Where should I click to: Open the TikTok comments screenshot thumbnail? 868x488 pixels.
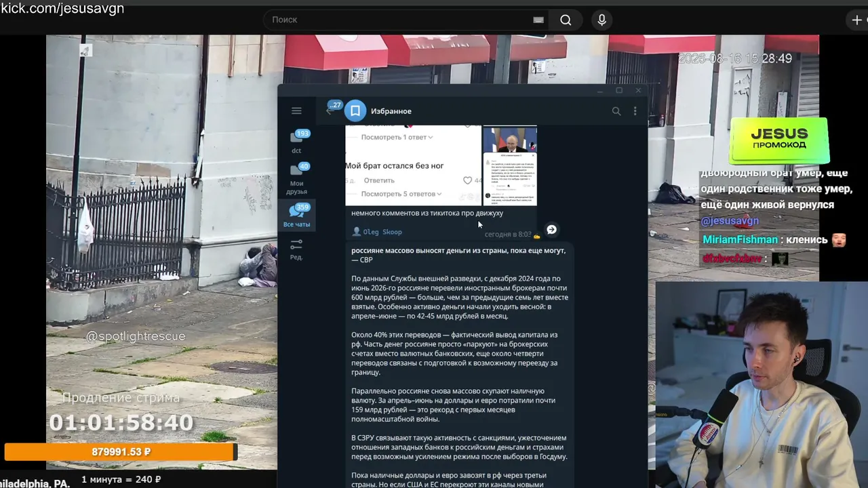(509, 178)
